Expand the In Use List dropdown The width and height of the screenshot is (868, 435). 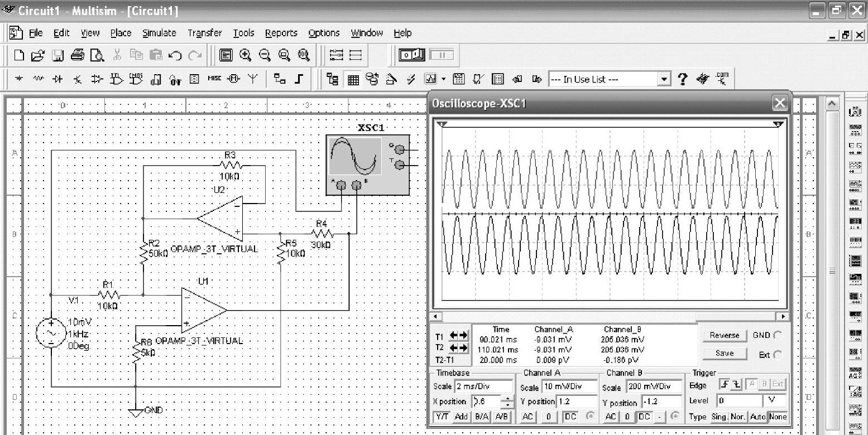coord(663,79)
